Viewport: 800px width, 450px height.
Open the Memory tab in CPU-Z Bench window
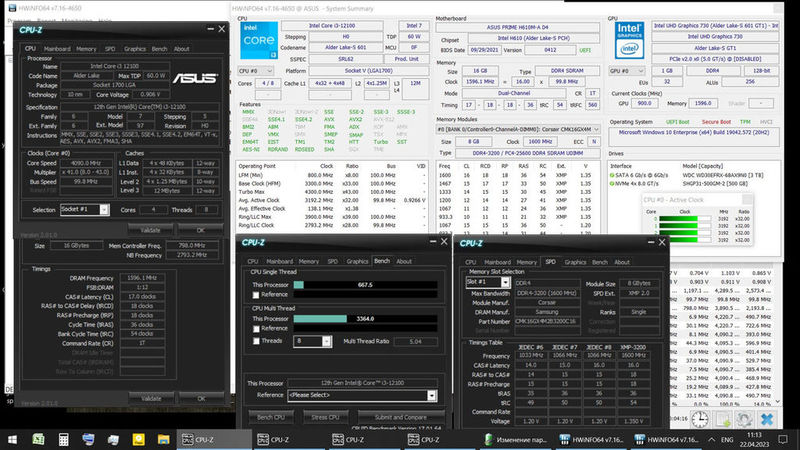point(309,261)
